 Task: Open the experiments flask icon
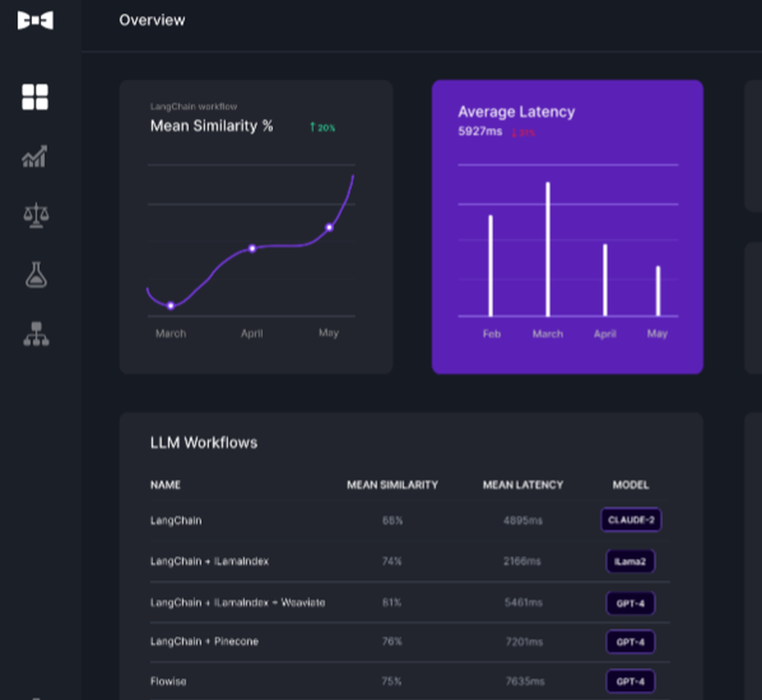tap(36, 275)
